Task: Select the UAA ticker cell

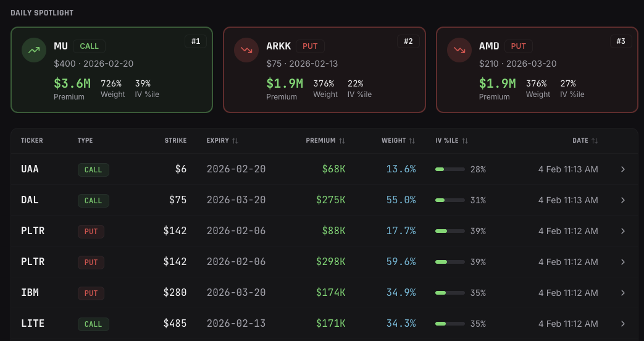Action: click(x=30, y=169)
